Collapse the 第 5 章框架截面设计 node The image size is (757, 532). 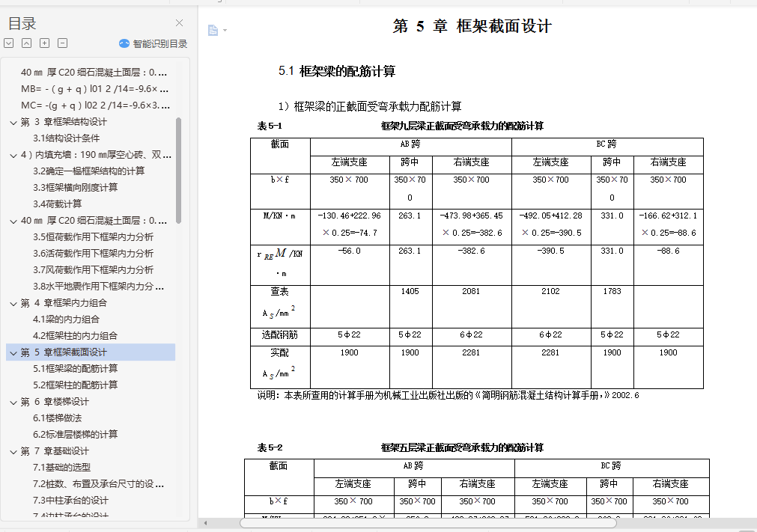point(13,353)
